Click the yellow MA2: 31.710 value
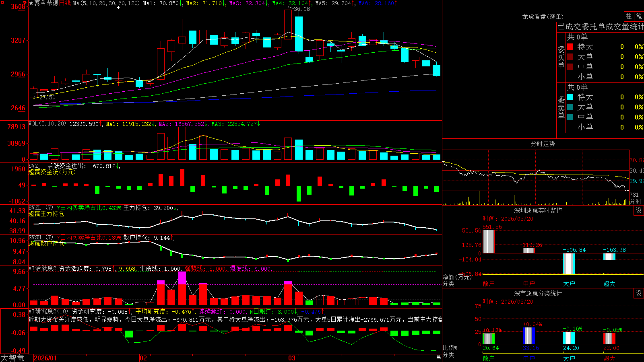This screenshot has height=362, width=644. click(x=206, y=3)
